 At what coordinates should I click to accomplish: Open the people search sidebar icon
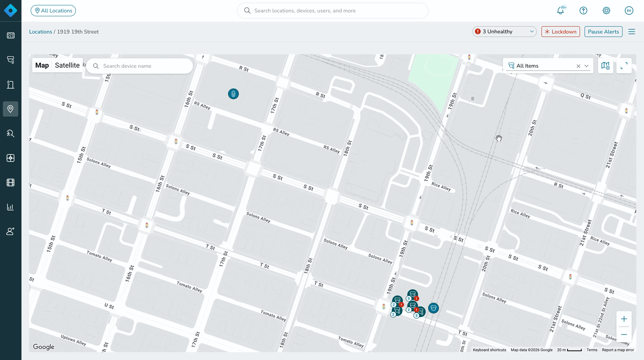coord(11,133)
